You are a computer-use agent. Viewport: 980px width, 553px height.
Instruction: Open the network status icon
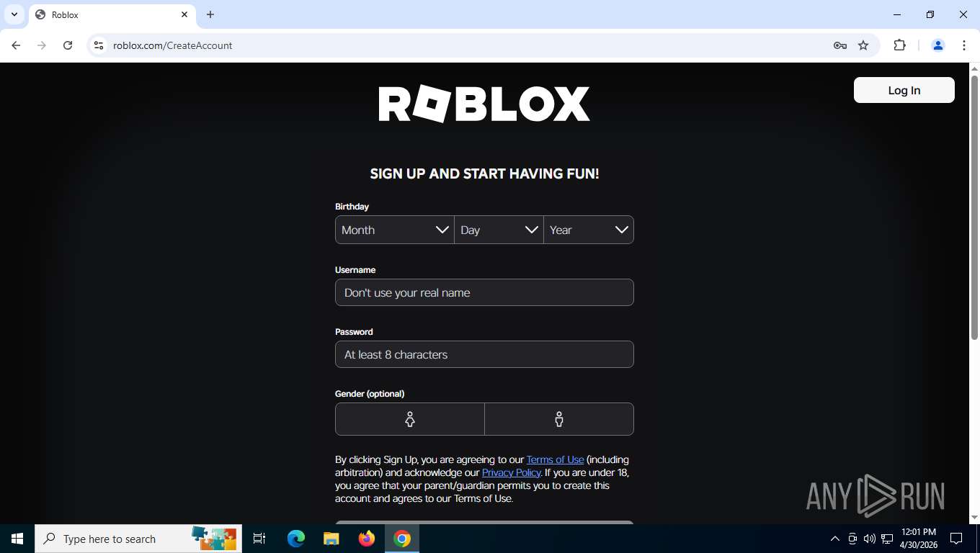tap(887, 539)
